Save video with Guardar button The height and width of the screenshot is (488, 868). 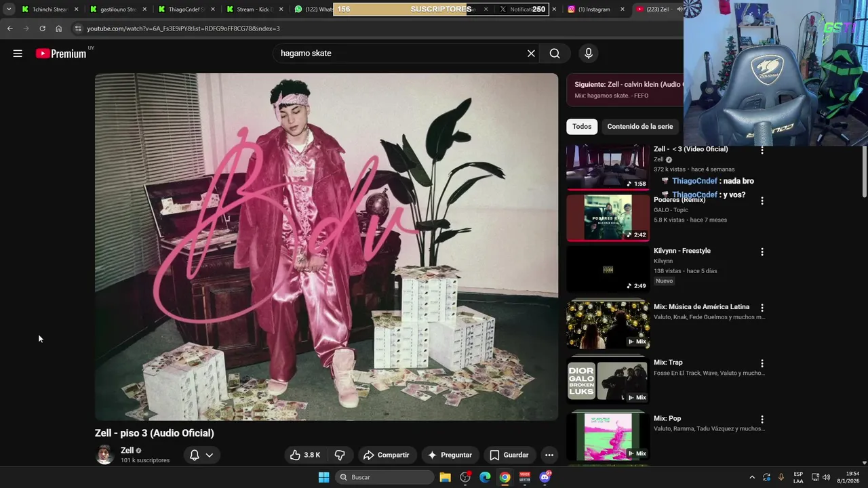pos(509,455)
